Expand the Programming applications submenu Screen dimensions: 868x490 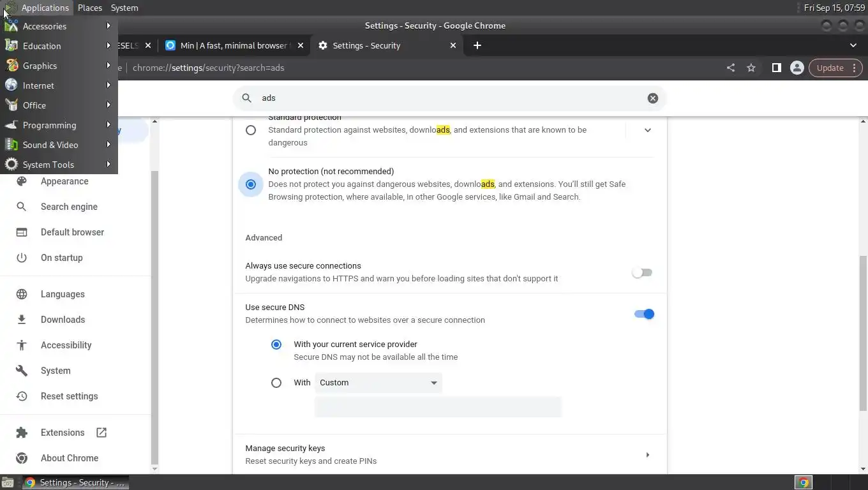coord(59,125)
